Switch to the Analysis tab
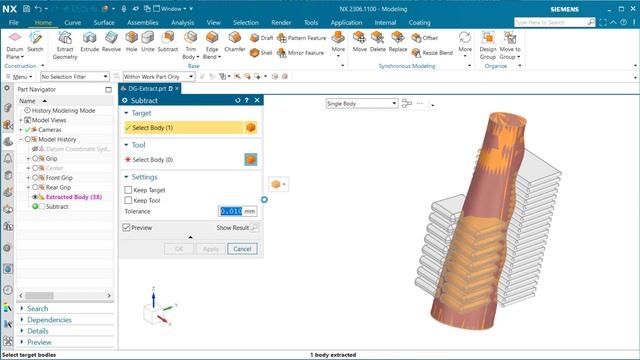 point(182,22)
